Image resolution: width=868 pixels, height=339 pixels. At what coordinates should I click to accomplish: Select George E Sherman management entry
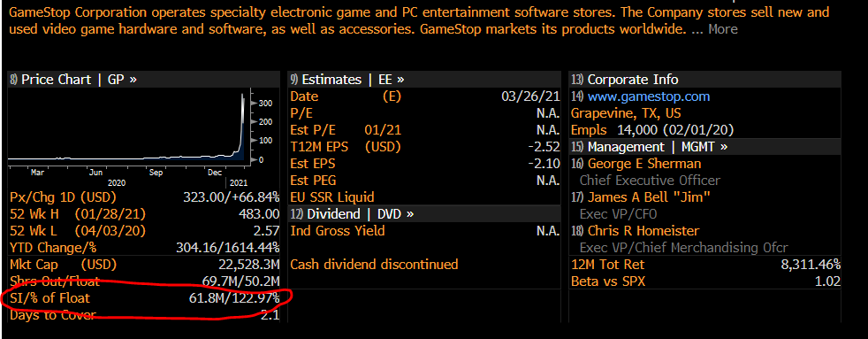click(643, 164)
